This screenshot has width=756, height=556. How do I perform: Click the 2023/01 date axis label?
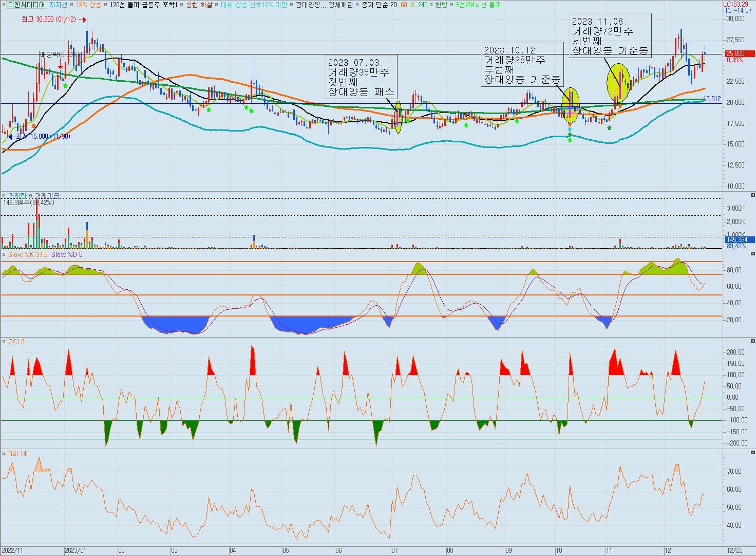tap(75, 550)
